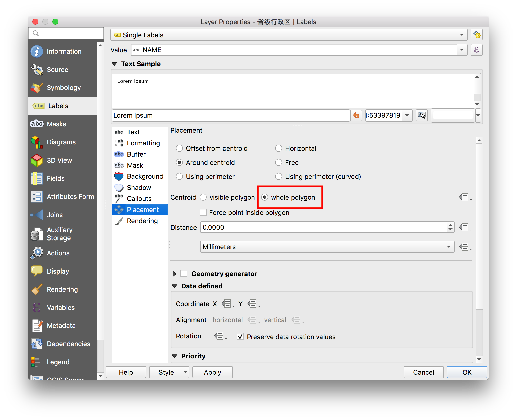This screenshot has height=420, width=517.
Task: Open data-defined override for Coordinate X
Action: (x=227, y=304)
